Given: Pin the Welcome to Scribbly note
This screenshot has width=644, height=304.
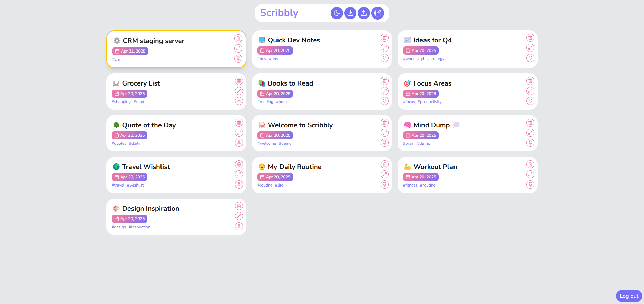Looking at the screenshot, I should [385, 143].
